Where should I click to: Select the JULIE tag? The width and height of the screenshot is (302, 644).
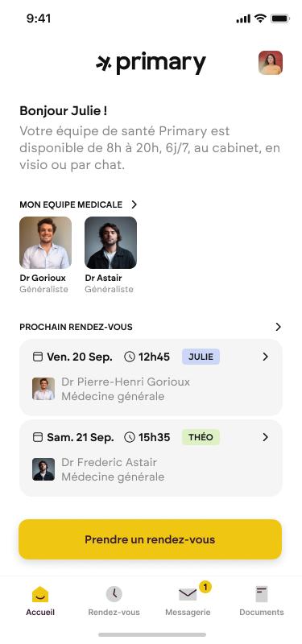pos(201,357)
